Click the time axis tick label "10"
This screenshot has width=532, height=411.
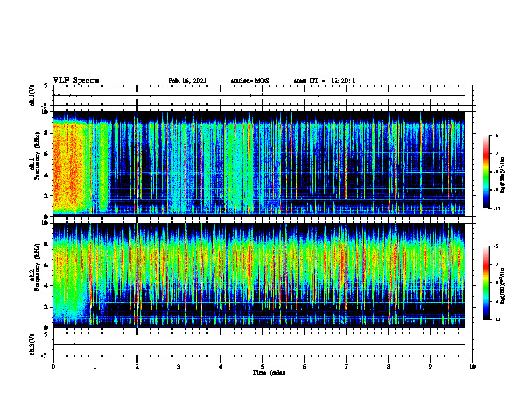coord(472,367)
